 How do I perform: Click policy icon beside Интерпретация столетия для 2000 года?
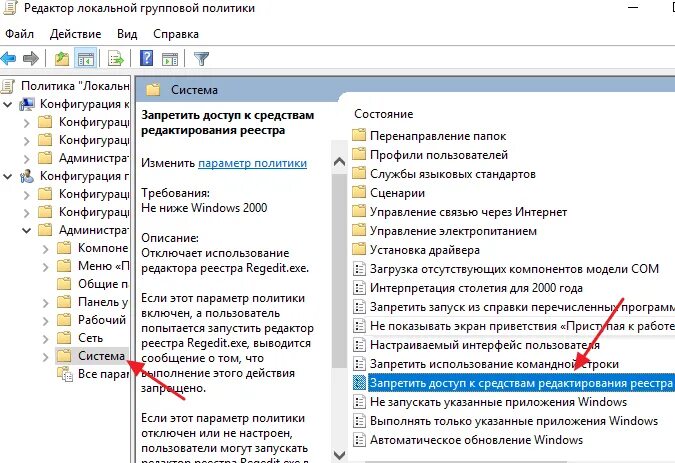pyautogui.click(x=359, y=287)
